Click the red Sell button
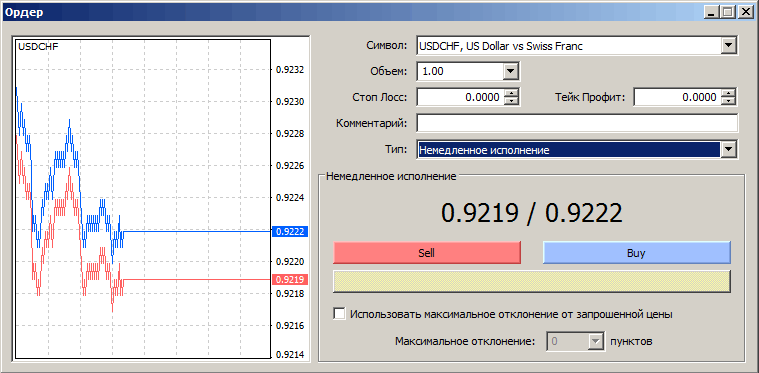The image size is (759, 373). 427,253
